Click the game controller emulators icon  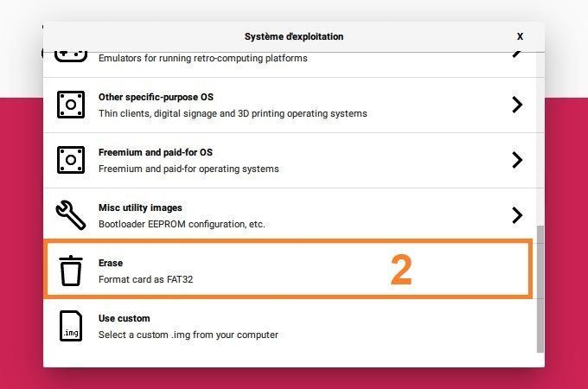(x=71, y=56)
